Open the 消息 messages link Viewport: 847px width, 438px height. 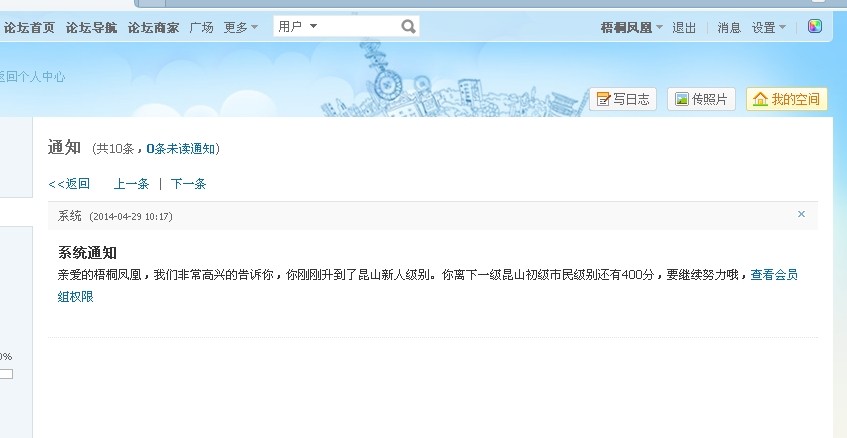tap(729, 28)
